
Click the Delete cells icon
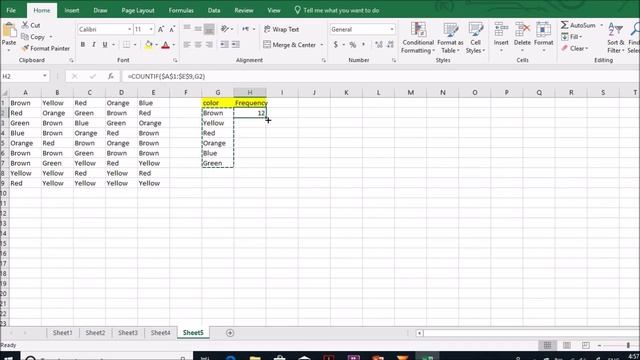tap(522, 30)
